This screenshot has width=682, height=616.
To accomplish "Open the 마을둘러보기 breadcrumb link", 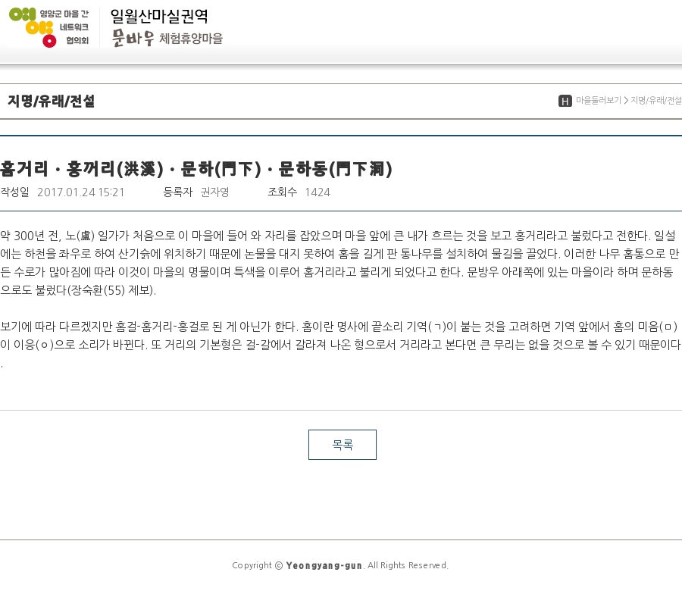I will pyautogui.click(x=599, y=101).
